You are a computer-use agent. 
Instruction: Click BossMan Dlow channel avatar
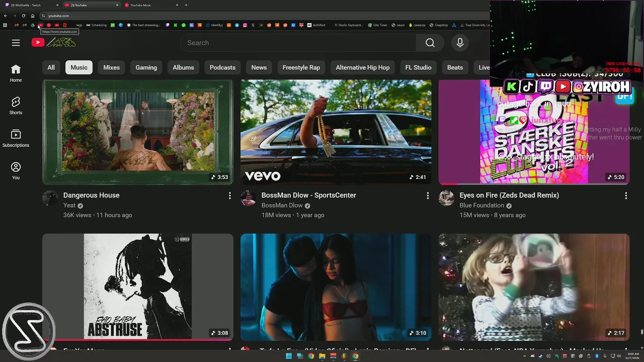pos(248,198)
